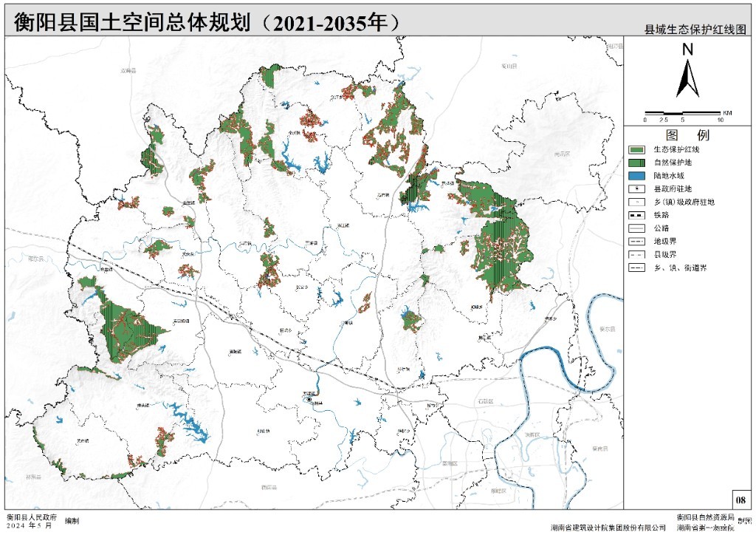This screenshot has width=756, height=535.
Task: Click the 县域生态保护红线图 subtitle text
Action: [x=695, y=30]
